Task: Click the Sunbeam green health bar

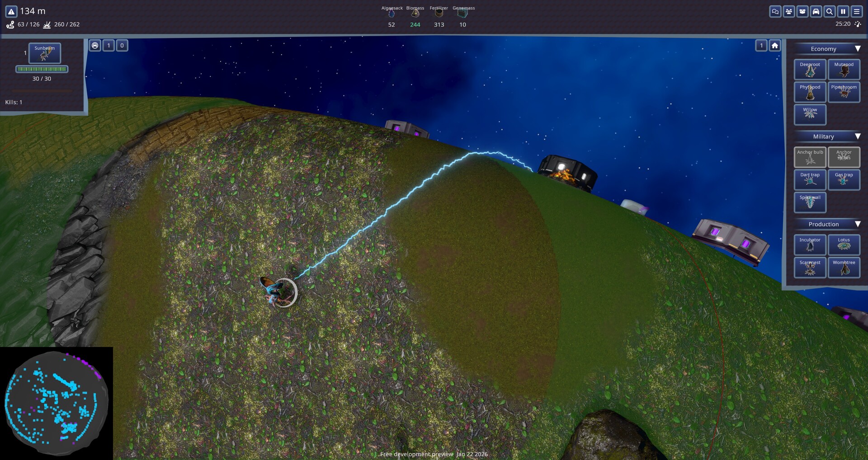Action: pyautogui.click(x=42, y=69)
